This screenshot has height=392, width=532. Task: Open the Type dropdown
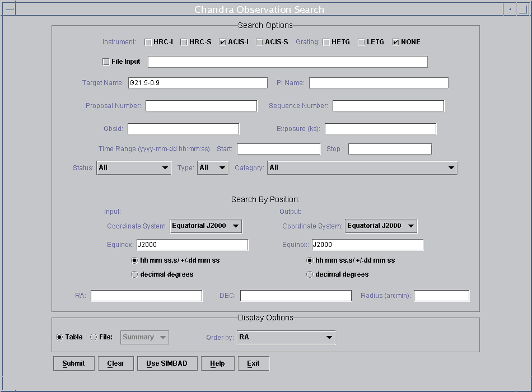(x=213, y=167)
